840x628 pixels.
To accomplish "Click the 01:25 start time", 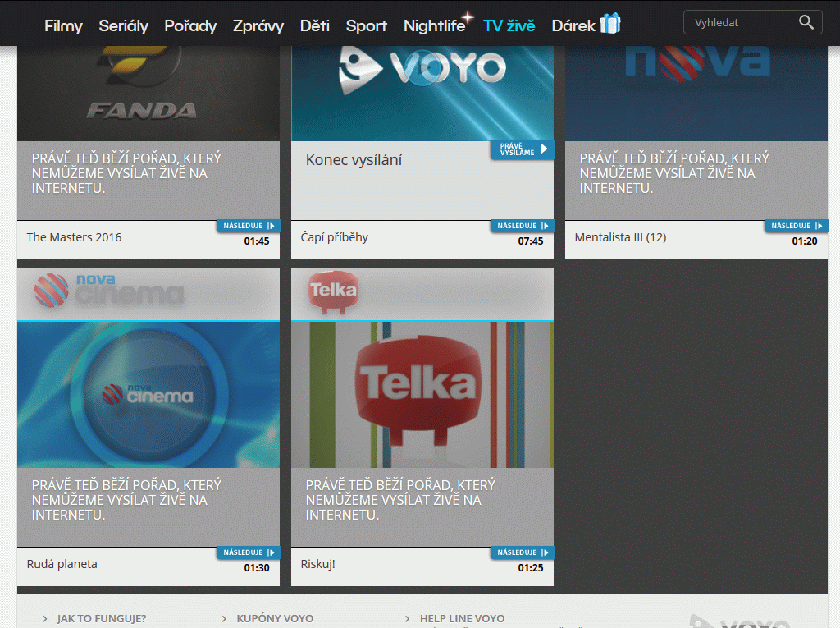I will pos(531,568).
